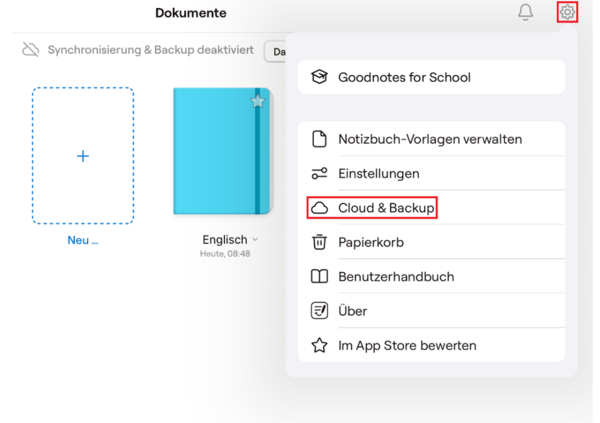The height and width of the screenshot is (423, 600).
Task: Open the Papierkorb menu item
Action: [431, 242]
